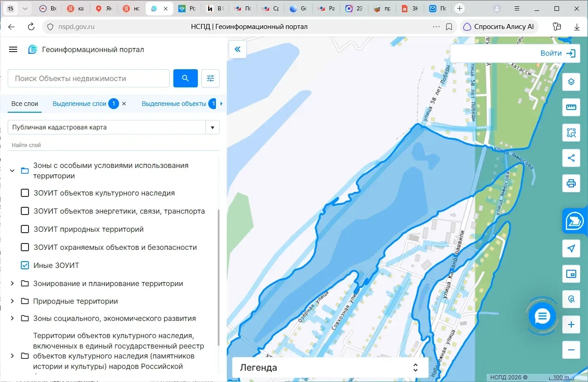Expand Зонирование и планирование территории folder

(12, 284)
